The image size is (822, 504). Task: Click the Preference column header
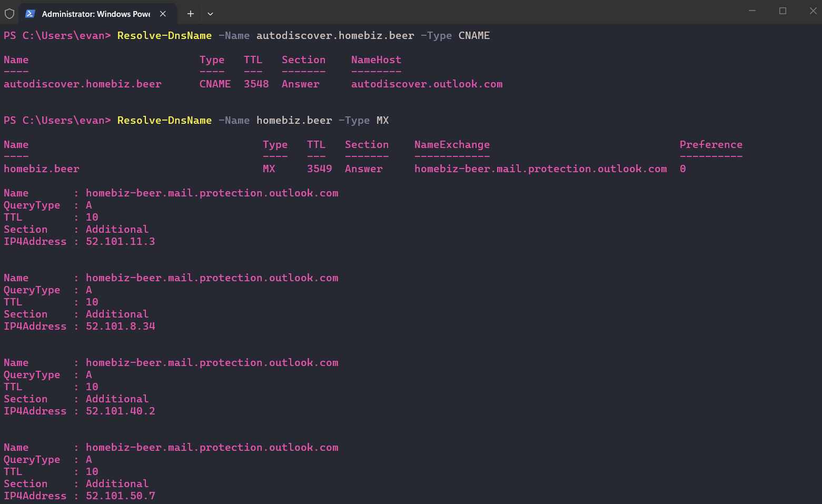click(x=711, y=144)
